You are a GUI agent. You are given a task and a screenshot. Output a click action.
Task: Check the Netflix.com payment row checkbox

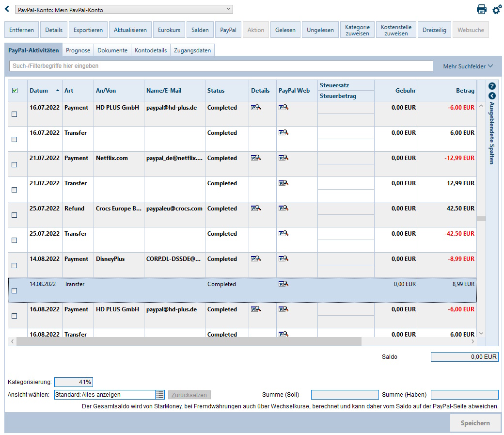[15, 164]
